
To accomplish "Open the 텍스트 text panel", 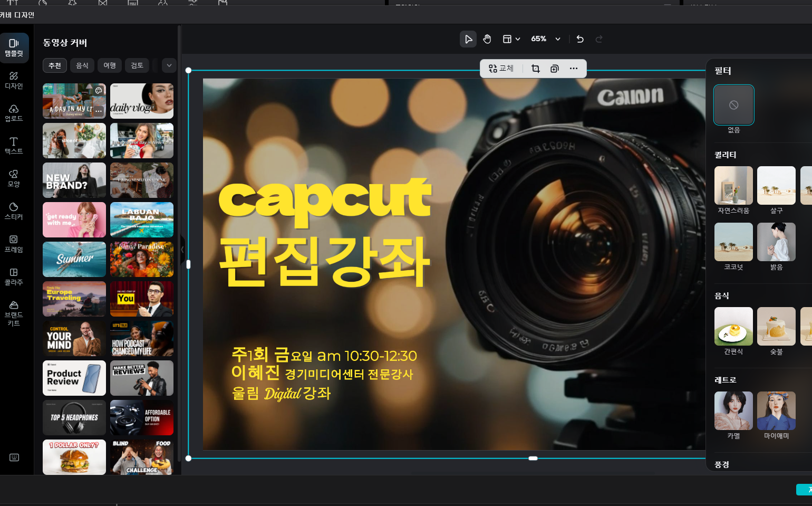I will 14,145.
